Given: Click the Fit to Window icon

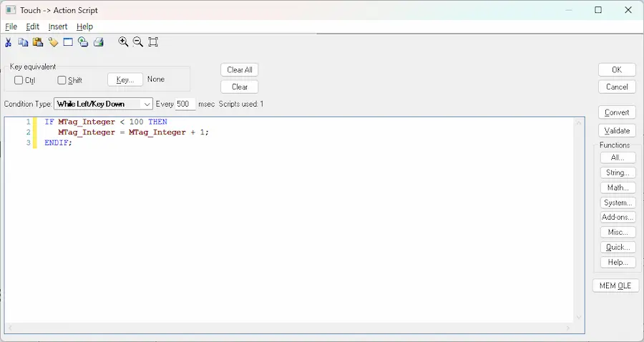Looking at the screenshot, I should pos(153,41).
